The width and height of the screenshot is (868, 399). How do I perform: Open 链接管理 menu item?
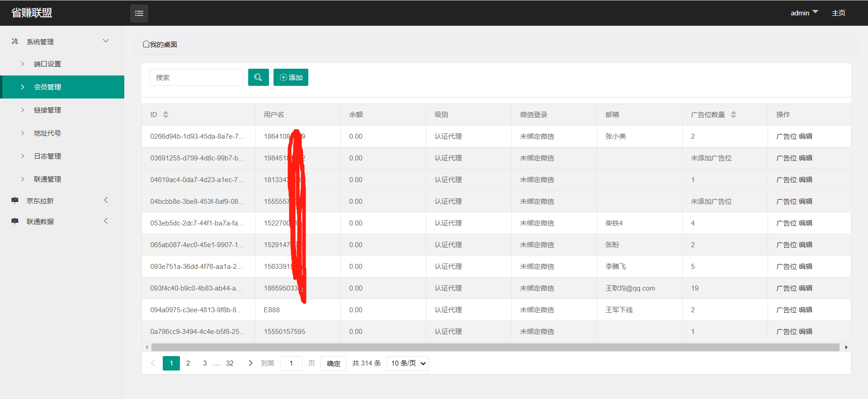[x=62, y=110]
